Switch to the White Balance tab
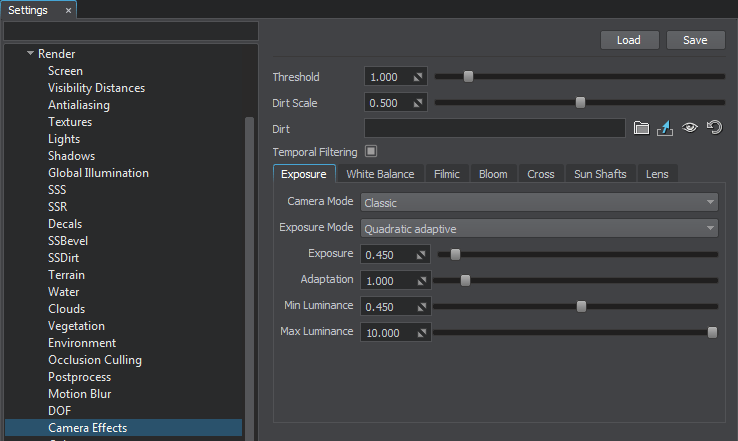Screen dimensions: 738x441 (x=380, y=174)
